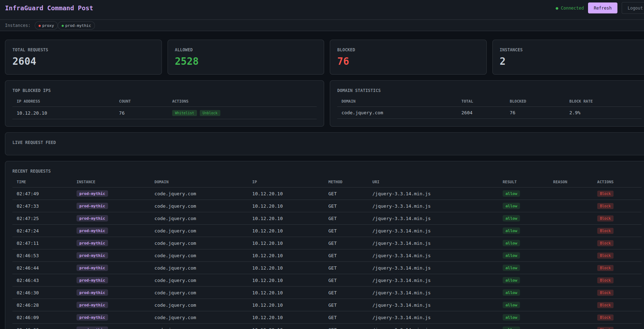
Task: Block the request at 02:47:33
Action: point(605,206)
